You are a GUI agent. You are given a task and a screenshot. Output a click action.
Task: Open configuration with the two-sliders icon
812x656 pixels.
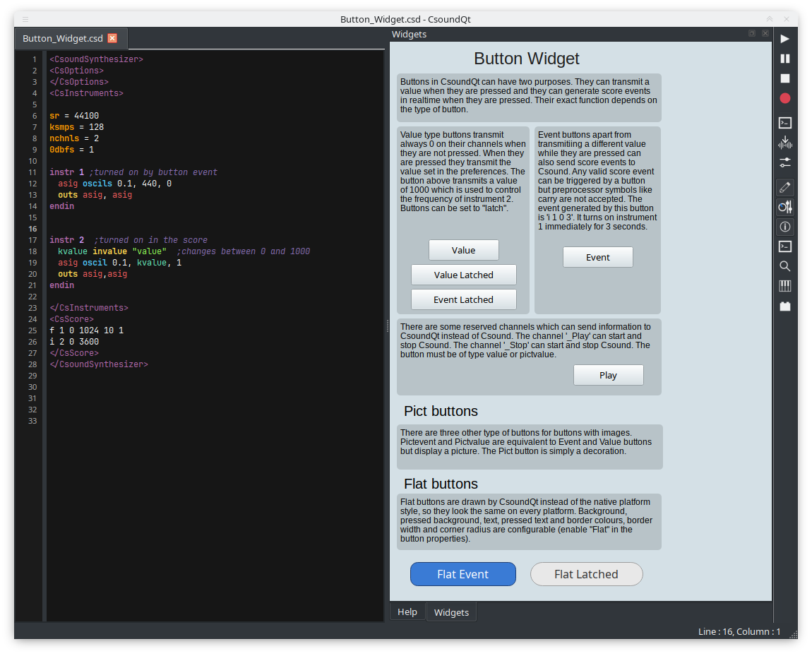pyautogui.click(x=785, y=162)
